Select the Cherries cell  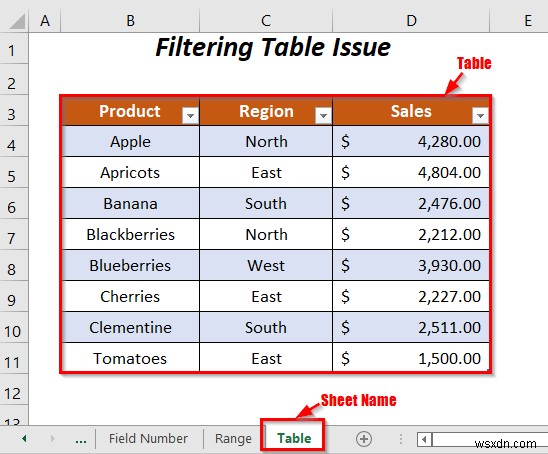click(130, 296)
